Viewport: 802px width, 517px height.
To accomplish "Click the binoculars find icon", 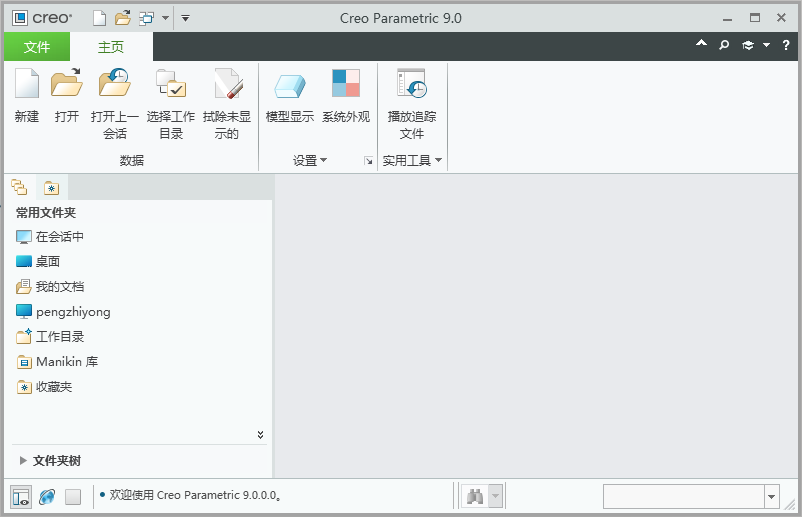I will (x=475, y=496).
